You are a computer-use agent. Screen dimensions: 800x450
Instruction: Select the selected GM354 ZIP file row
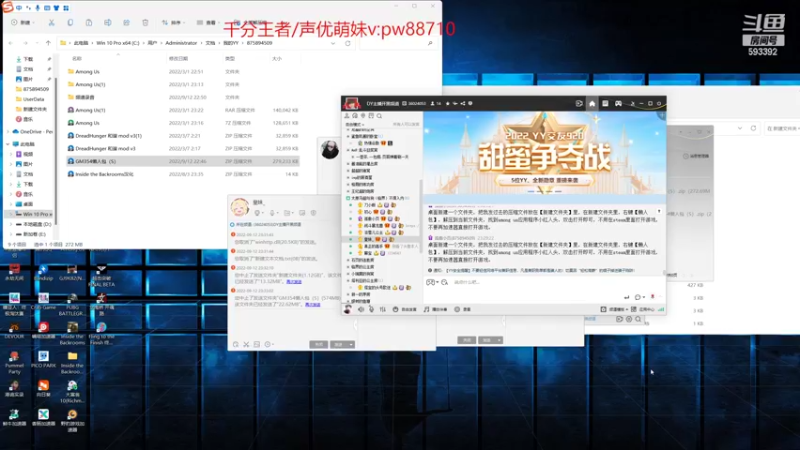183,161
